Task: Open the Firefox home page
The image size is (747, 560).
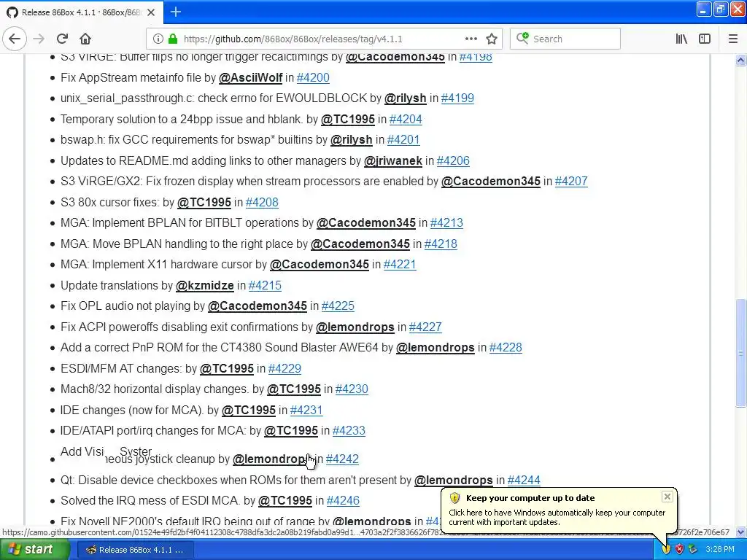Action: point(85,39)
